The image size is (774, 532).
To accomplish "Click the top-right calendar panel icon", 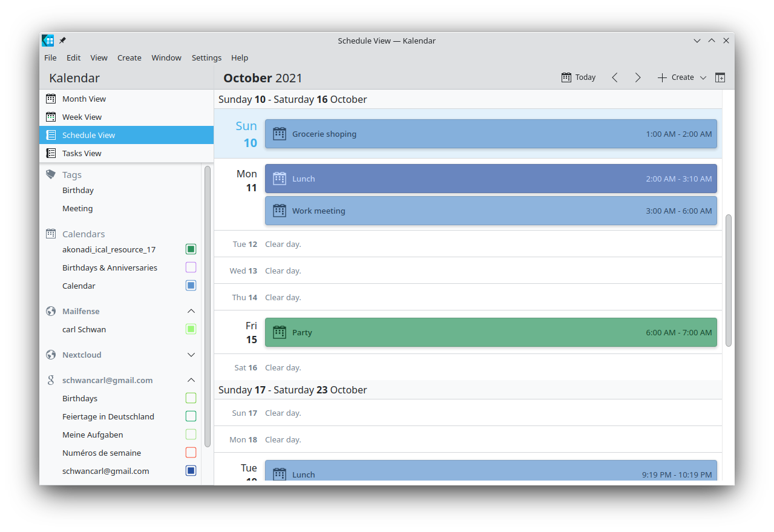I will click(x=720, y=77).
